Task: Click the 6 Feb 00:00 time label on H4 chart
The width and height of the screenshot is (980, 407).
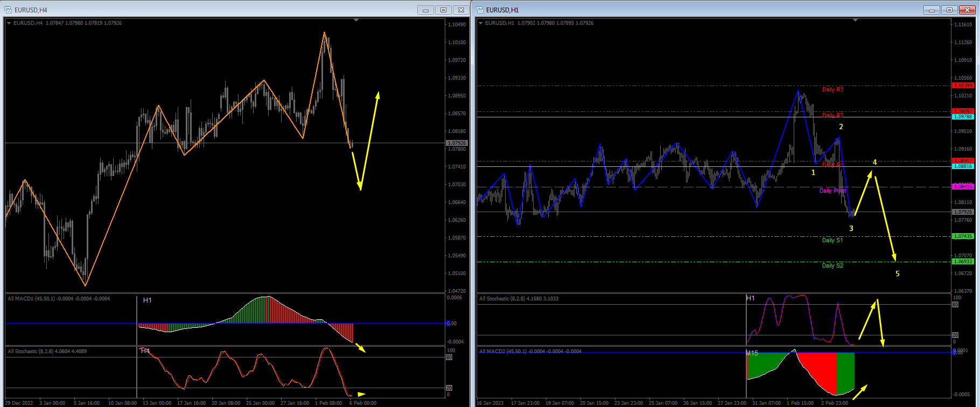Action: [x=363, y=403]
